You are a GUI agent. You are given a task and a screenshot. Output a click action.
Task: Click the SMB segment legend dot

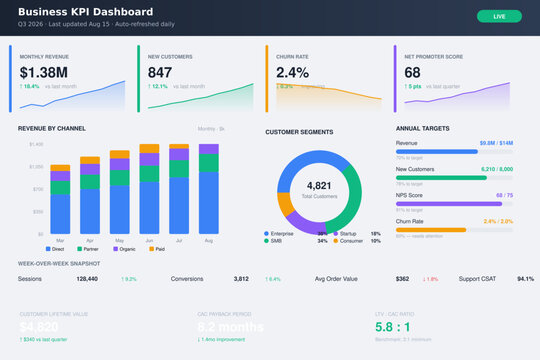[x=266, y=241]
